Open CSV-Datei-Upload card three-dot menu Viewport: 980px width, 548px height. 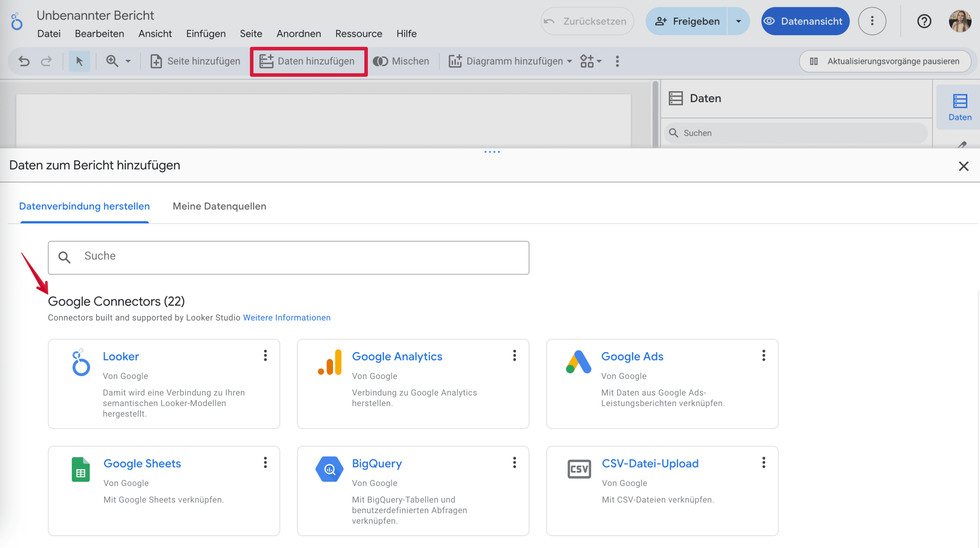[x=764, y=463]
